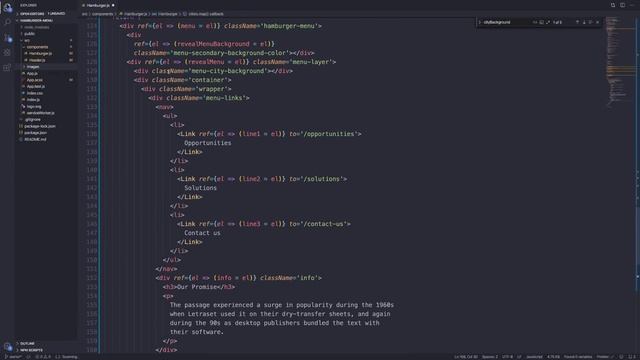Open the Extensions view

click(x=7, y=68)
